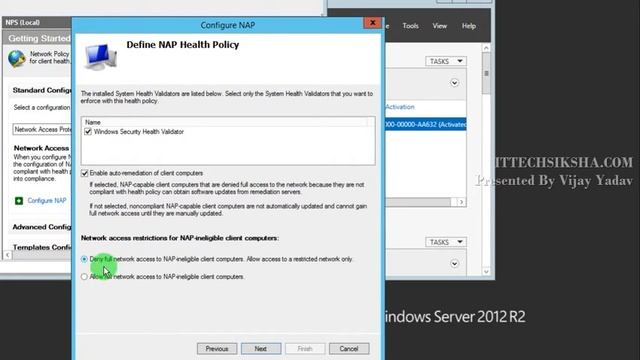The width and height of the screenshot is (640, 360).
Task: Click Server Manager vertical scrollbar up arrow
Action: pyautogui.click(x=486, y=48)
